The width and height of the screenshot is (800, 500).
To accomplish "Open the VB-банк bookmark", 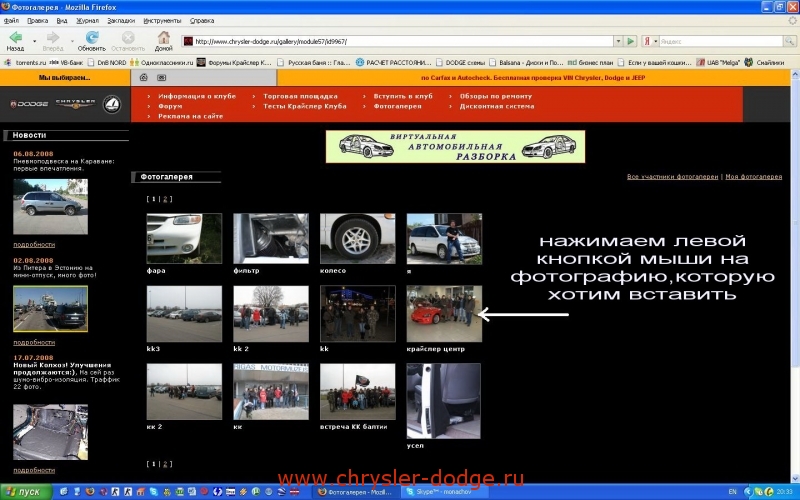I will (66, 62).
